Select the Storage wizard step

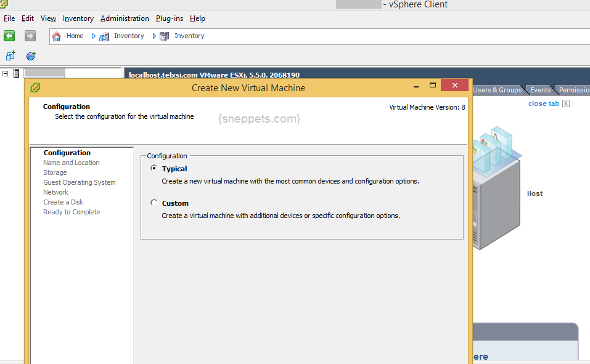(x=55, y=172)
